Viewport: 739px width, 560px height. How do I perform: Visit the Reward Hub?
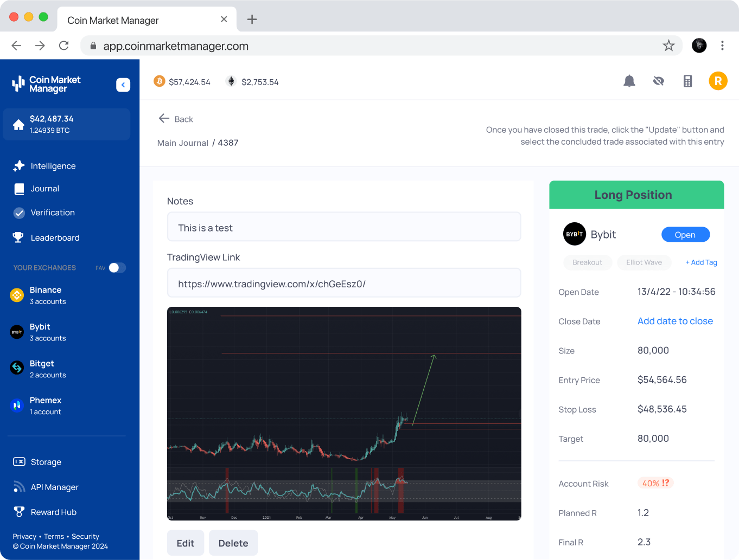pos(52,512)
